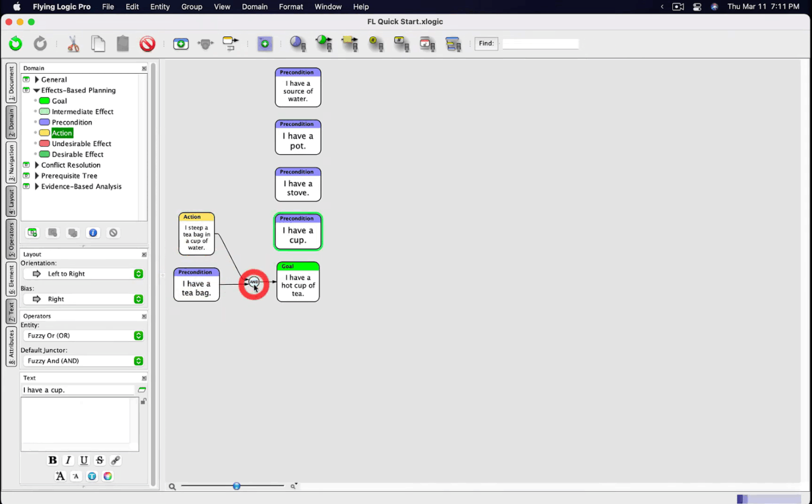812x504 pixels.
Task: Open the Default Junctor dropdown
Action: pyautogui.click(x=82, y=361)
